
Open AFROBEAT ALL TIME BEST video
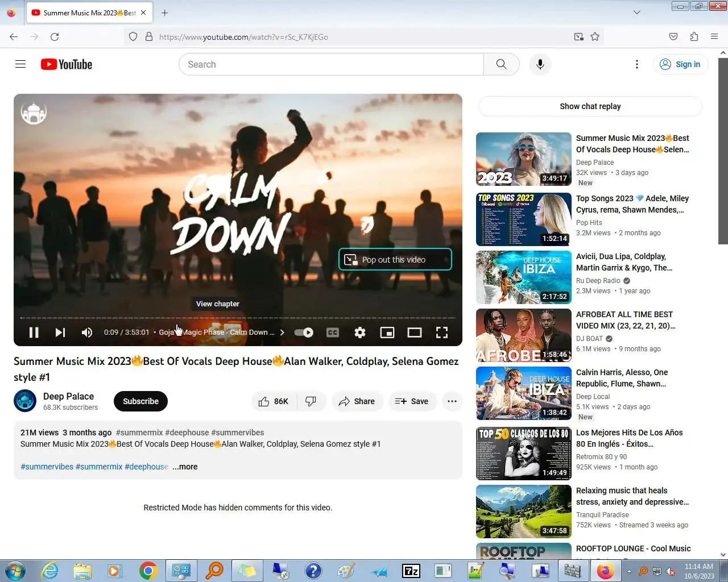626,320
